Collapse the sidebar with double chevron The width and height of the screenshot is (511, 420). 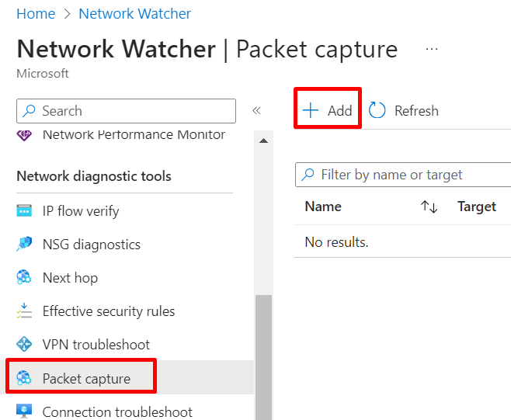coord(257,110)
